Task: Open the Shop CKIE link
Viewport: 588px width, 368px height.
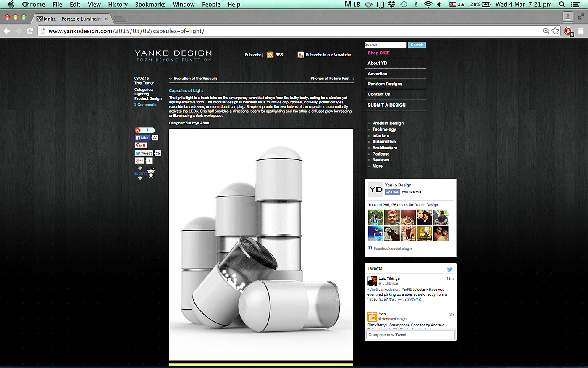Action: pyautogui.click(x=379, y=53)
